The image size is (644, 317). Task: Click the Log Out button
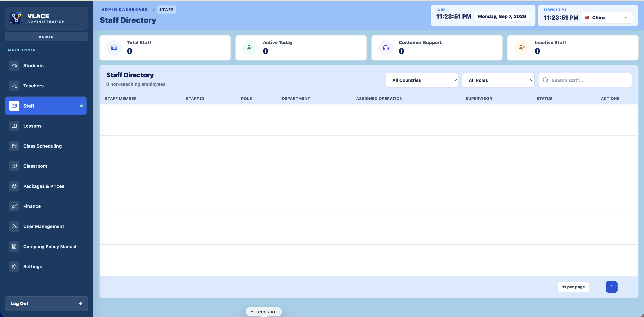[46, 303]
